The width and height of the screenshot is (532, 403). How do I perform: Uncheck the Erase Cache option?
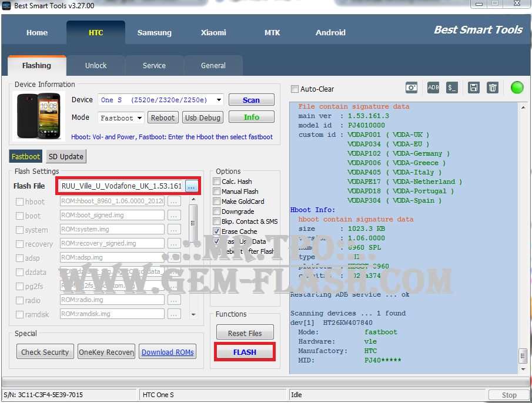point(217,231)
